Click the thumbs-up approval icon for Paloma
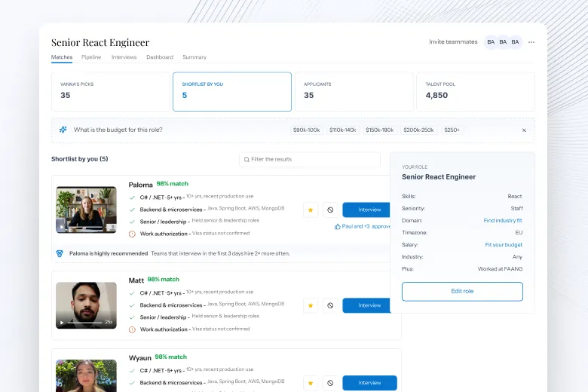The height and width of the screenshot is (392, 588). (337, 227)
